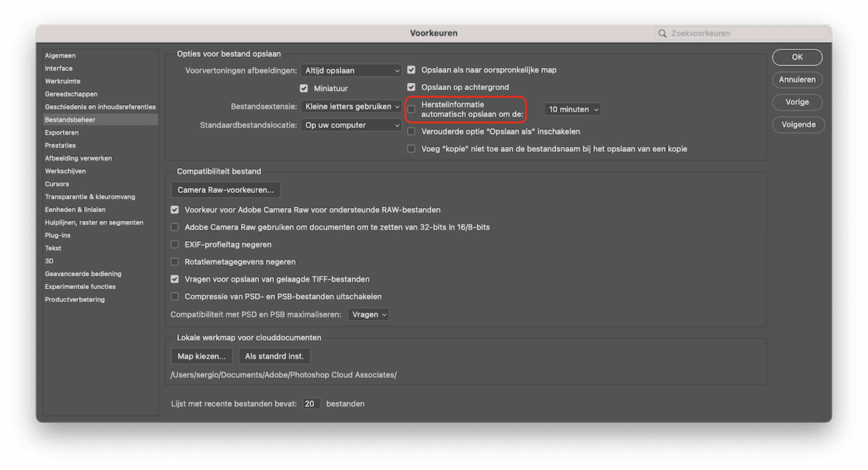This screenshot has width=868, height=470.
Task: Check Voeg "kopie" niet toe option
Action: coord(411,149)
